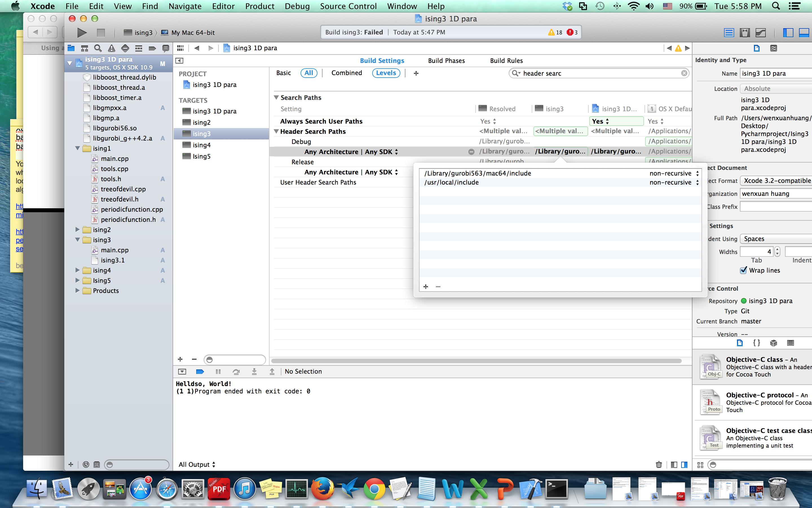Screen dimensions: 812x508
Task: Filter build settings to All
Action: tap(309, 73)
